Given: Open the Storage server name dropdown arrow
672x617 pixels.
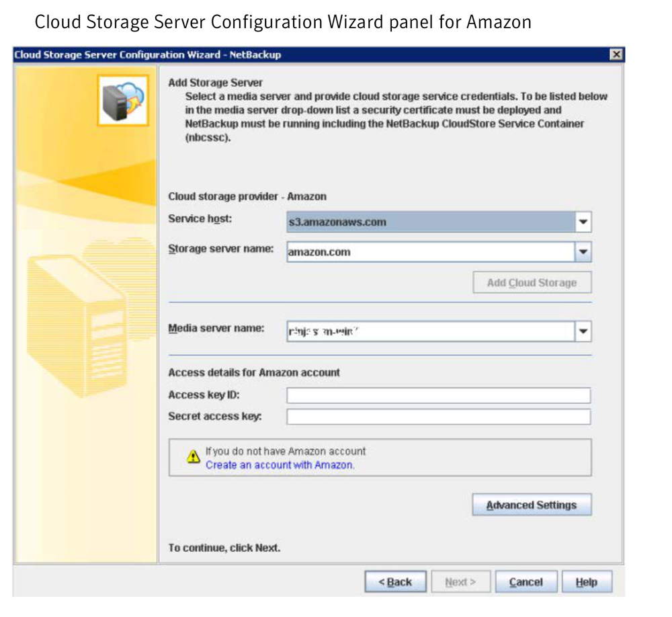Looking at the screenshot, I should 583,251.
